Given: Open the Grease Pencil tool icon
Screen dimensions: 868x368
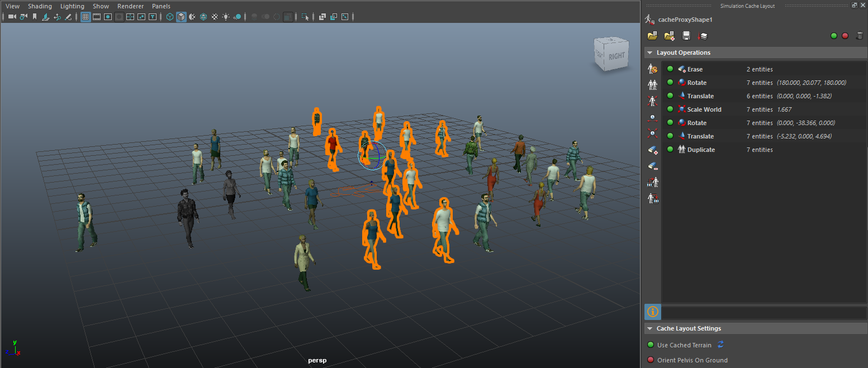Looking at the screenshot, I should click(x=68, y=17).
